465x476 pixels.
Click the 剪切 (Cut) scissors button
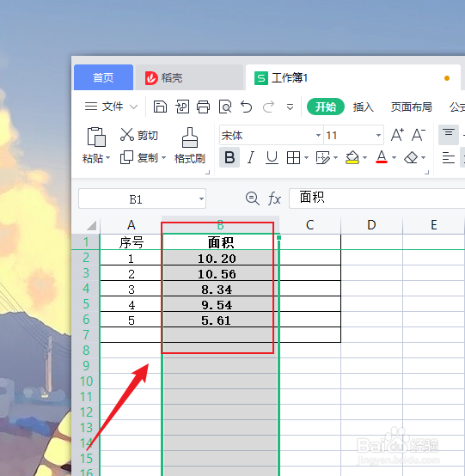pyautogui.click(x=139, y=135)
